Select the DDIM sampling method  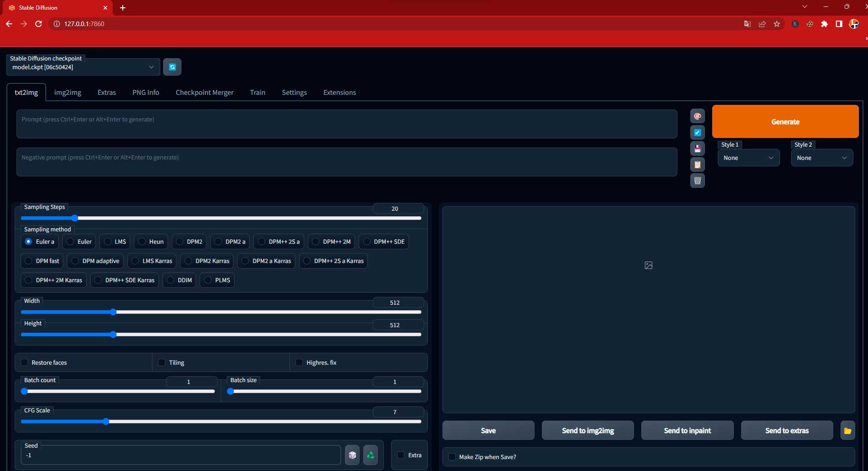179,280
